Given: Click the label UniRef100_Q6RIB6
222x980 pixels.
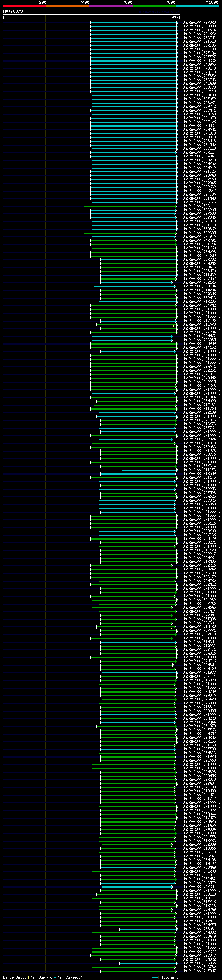Looking at the screenshot, I should (199, 45).
